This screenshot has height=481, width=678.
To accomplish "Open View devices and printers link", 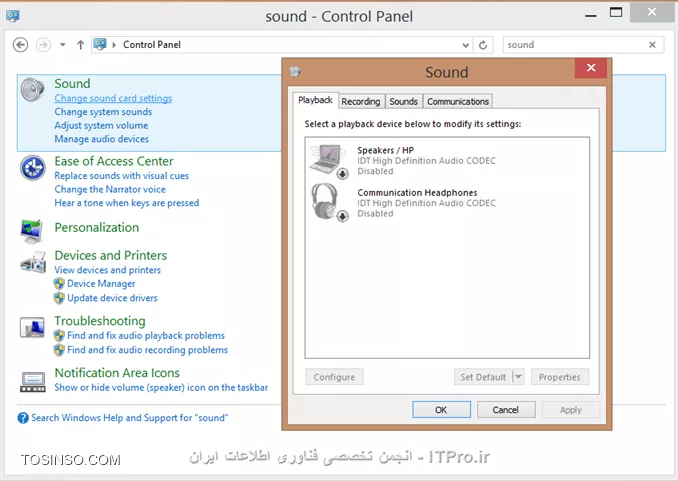I will pyautogui.click(x=108, y=270).
